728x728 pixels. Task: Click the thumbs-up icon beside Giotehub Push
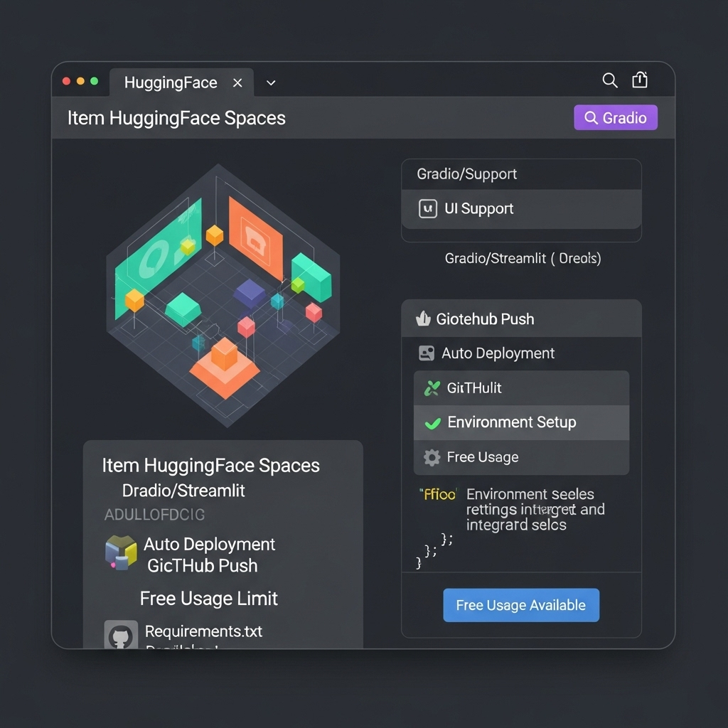(422, 318)
